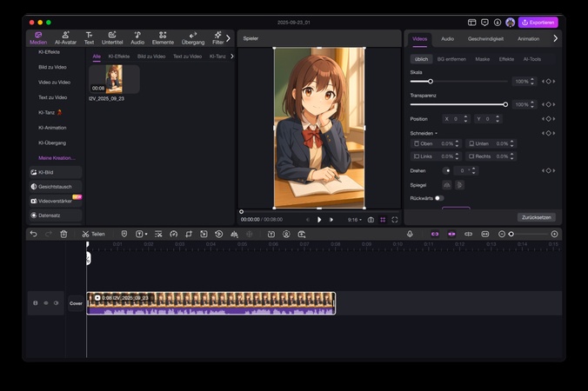This screenshot has height=391, width=588.
Task: Open fullscreen preview in the player
Action: 394,220
